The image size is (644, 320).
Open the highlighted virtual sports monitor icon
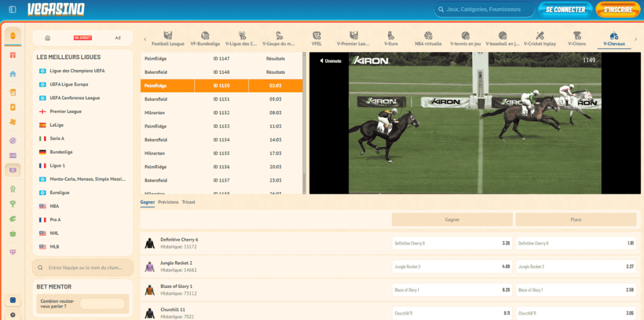coord(13,170)
